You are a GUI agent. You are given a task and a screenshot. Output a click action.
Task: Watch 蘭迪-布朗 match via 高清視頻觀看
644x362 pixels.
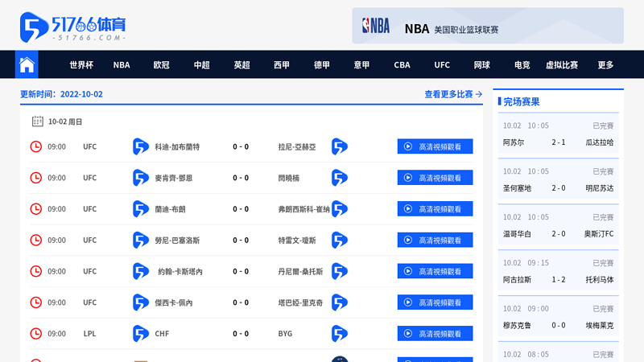[x=435, y=209]
